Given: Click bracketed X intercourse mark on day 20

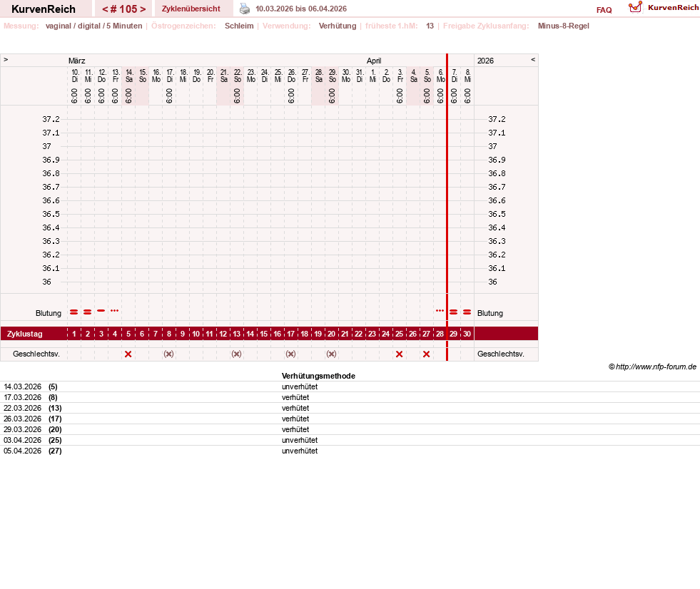Looking at the screenshot, I should (331, 354).
